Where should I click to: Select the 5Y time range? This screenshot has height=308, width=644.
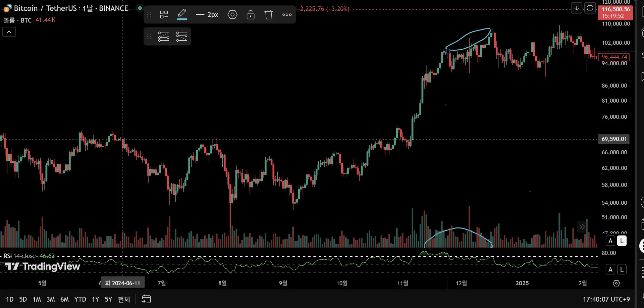pyautogui.click(x=108, y=299)
